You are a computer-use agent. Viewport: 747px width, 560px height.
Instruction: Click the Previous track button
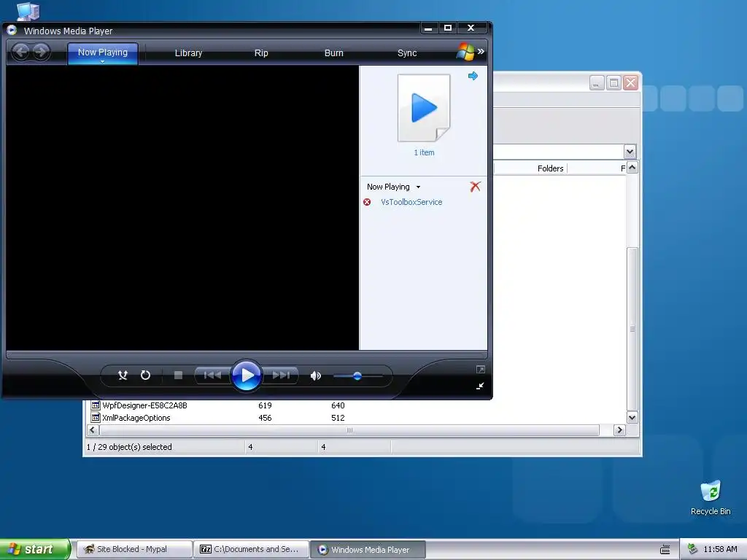coord(212,376)
